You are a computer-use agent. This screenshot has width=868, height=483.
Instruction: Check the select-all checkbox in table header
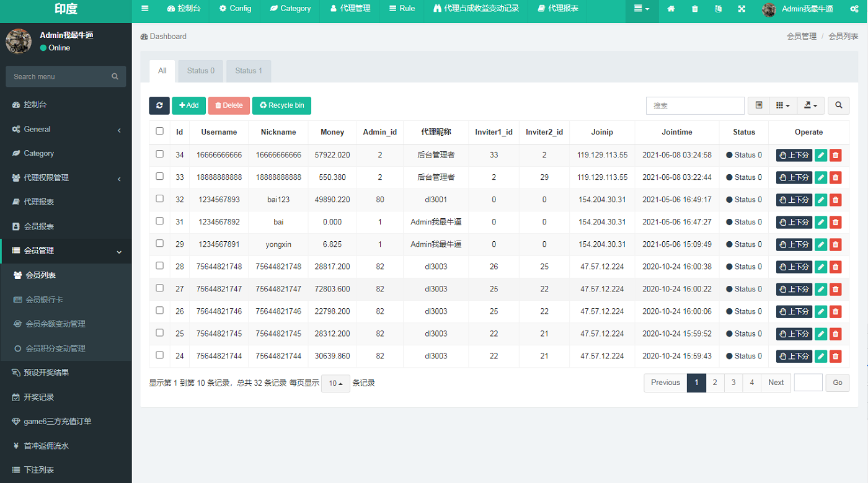click(160, 131)
